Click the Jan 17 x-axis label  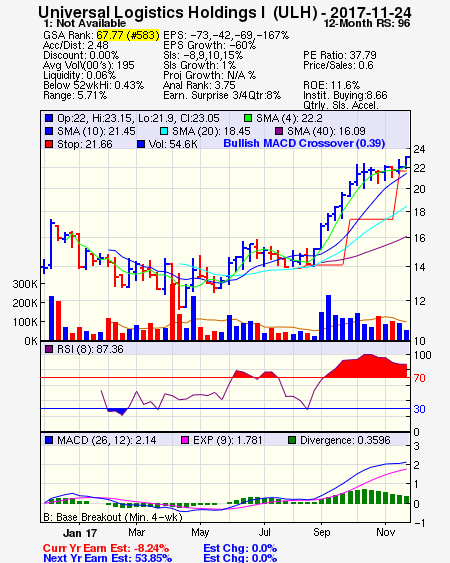[x=80, y=533]
